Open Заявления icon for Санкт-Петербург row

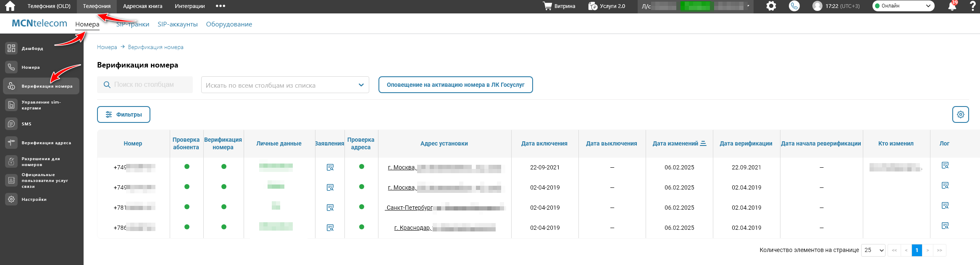pos(330,208)
